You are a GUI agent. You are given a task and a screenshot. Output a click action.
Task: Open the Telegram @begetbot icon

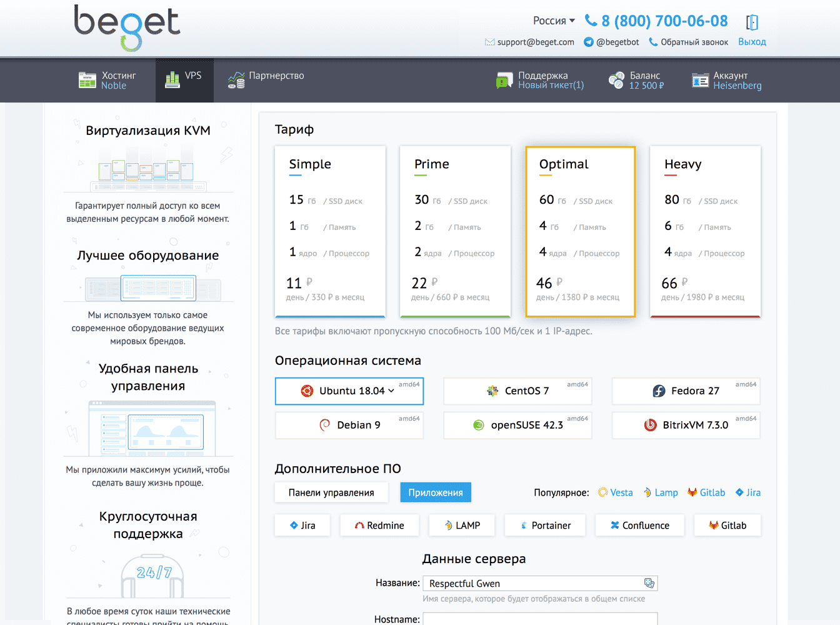(589, 42)
